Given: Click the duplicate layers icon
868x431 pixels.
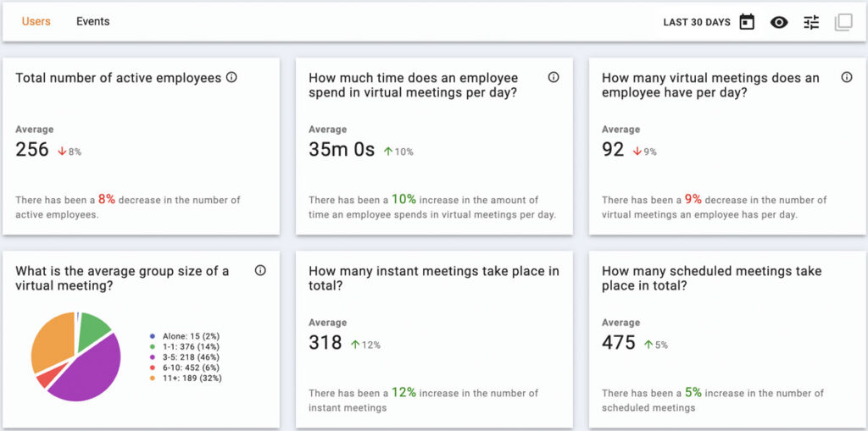Looking at the screenshot, I should 843,23.
